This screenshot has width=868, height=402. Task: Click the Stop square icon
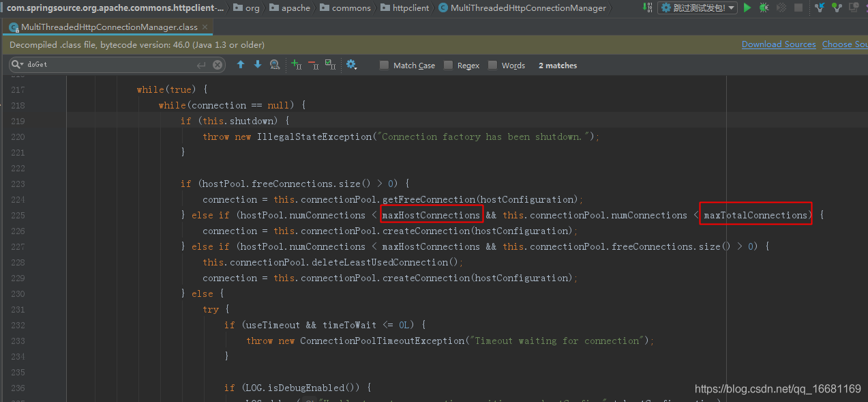[x=798, y=8]
